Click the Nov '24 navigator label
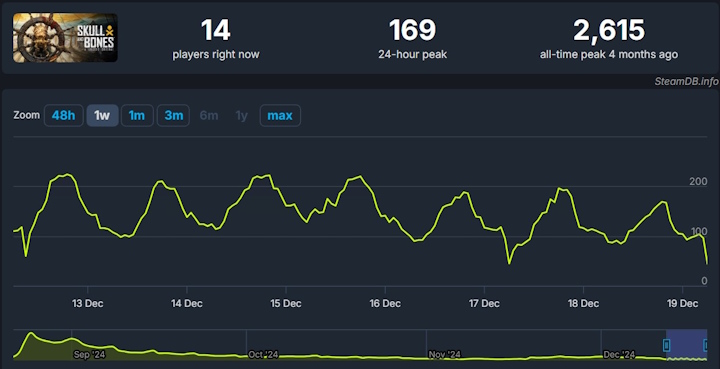 tap(444, 355)
